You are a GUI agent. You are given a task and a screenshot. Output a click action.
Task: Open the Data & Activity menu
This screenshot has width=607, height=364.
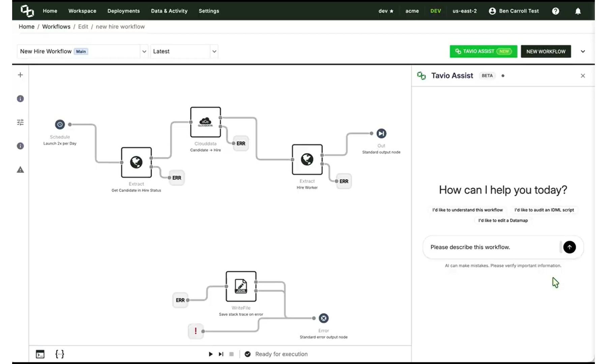pos(169,11)
